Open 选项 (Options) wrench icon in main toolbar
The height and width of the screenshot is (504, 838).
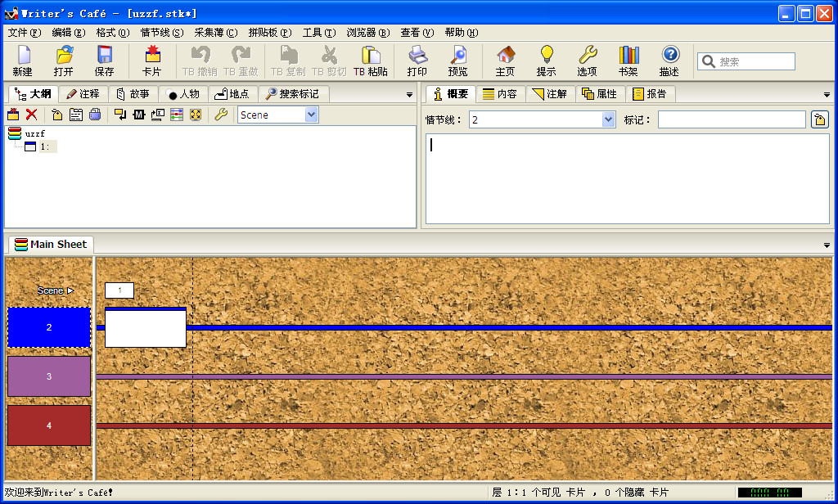coord(587,60)
